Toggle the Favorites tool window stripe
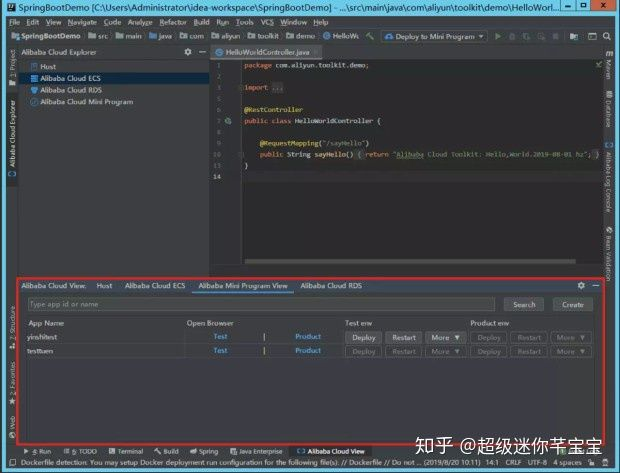 tap(12, 381)
